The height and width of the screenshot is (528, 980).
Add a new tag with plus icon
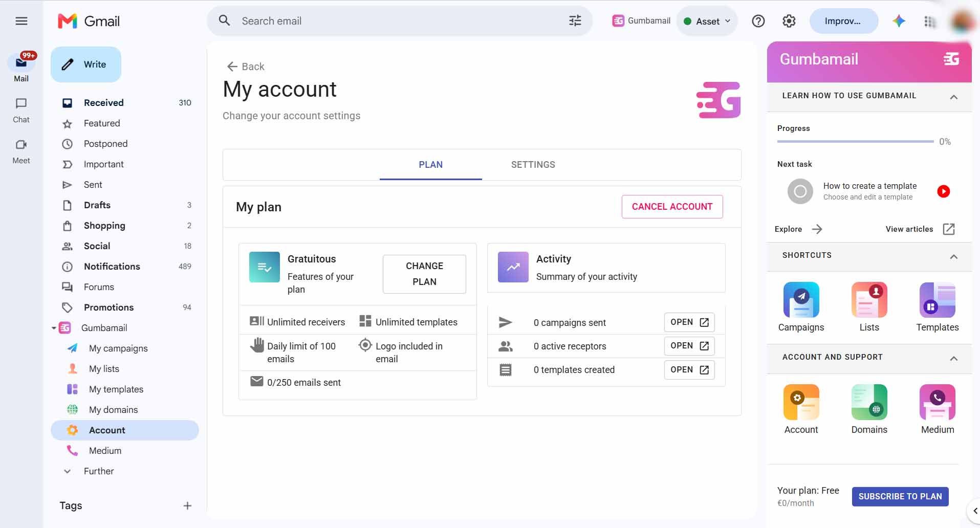click(187, 506)
